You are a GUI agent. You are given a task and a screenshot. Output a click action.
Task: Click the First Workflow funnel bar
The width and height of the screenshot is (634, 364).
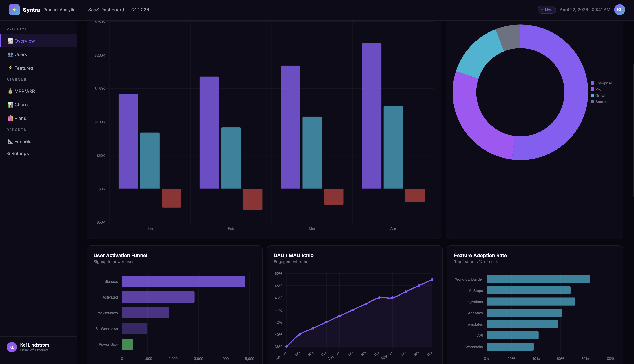[x=145, y=313]
